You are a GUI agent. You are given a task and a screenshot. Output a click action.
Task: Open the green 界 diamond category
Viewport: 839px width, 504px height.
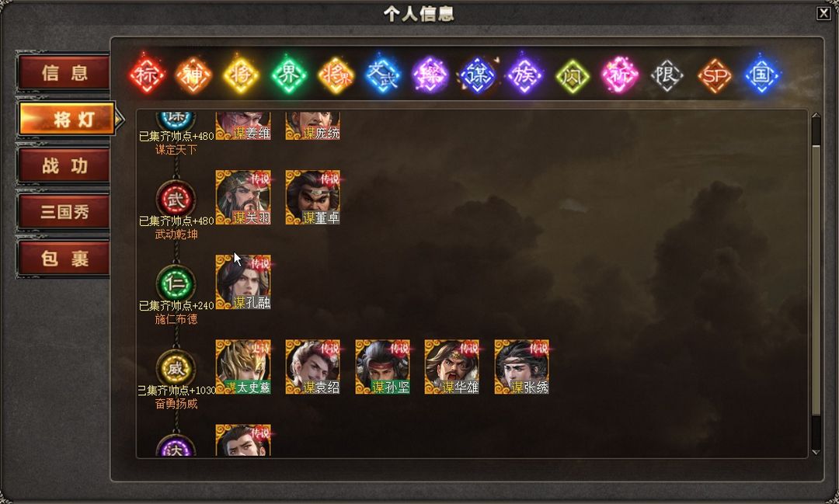[288, 75]
